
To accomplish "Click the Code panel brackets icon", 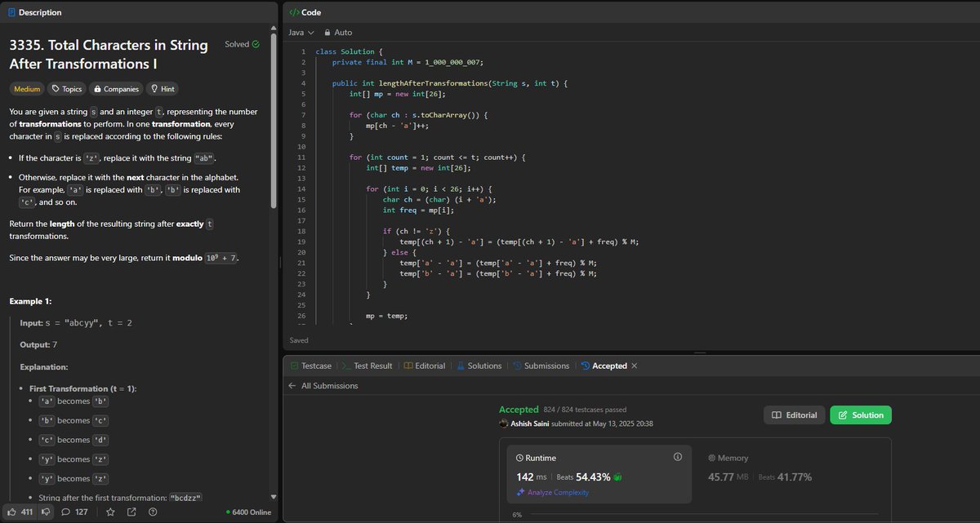I will pos(294,12).
